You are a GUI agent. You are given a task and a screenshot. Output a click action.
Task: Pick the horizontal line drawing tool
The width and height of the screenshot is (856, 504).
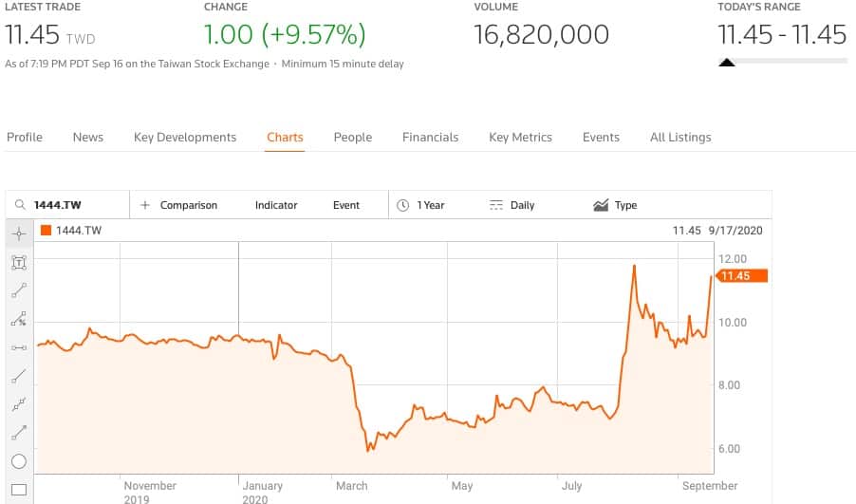click(x=19, y=347)
